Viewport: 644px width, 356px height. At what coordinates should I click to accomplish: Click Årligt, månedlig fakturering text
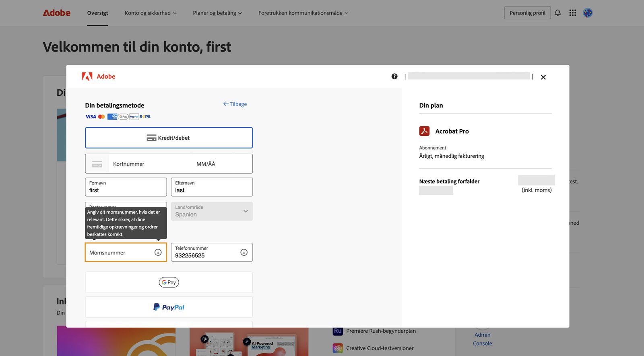pyautogui.click(x=452, y=156)
